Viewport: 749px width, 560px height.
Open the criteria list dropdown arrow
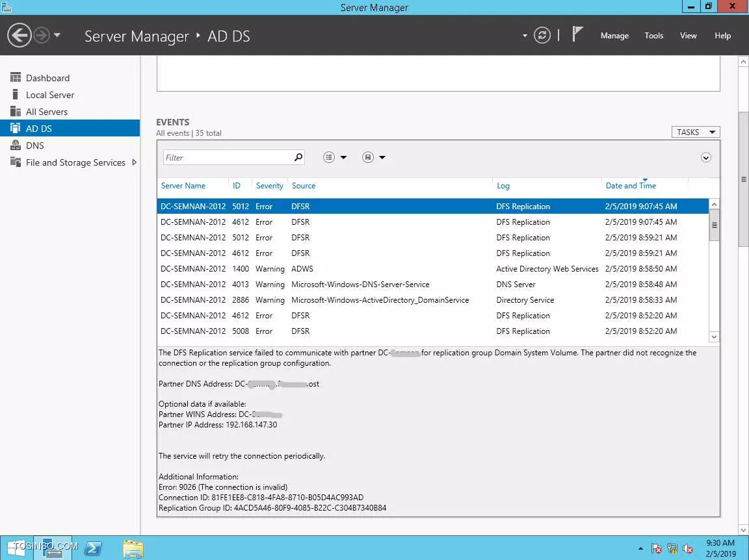point(343,158)
